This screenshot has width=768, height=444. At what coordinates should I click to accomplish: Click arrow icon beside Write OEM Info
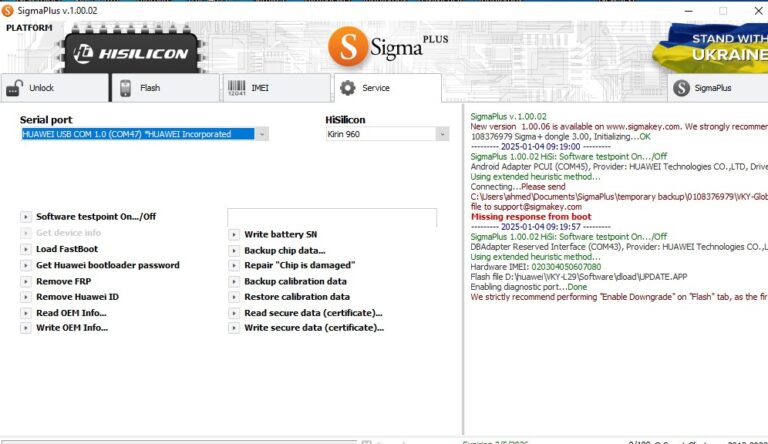pyautogui.click(x=25, y=328)
